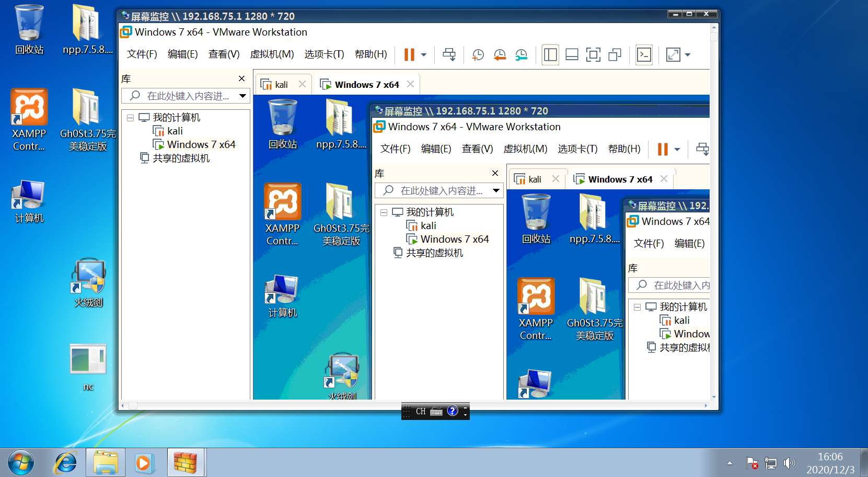This screenshot has width=868, height=477.
Task: Open 计算机 shortcut on the host desktop
Action: tap(29, 202)
